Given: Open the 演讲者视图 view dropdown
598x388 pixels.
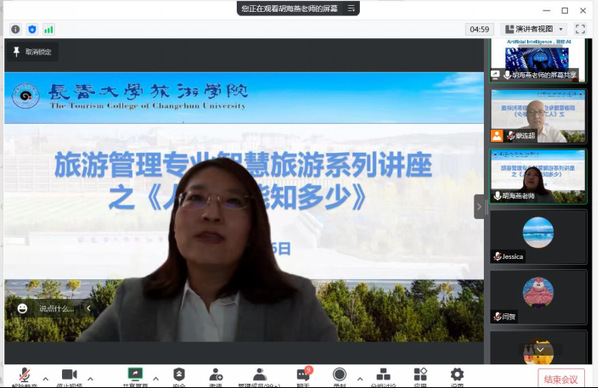Looking at the screenshot, I should coord(534,29).
